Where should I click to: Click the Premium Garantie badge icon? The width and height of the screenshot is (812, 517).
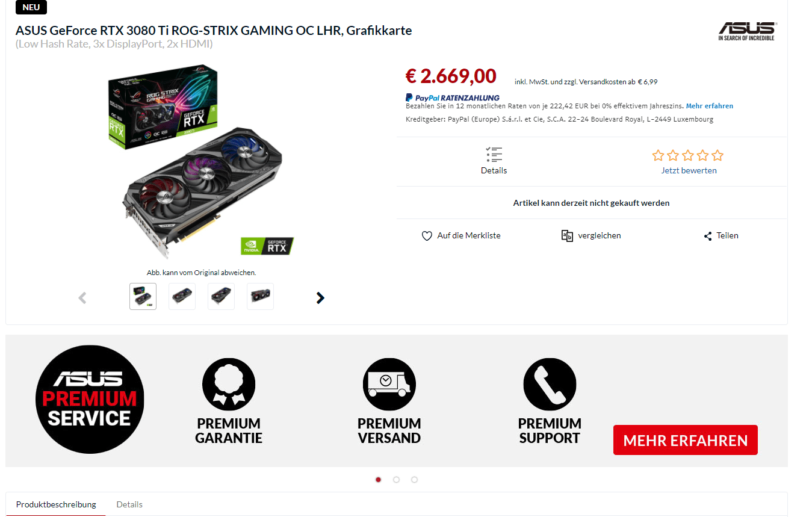coord(229,385)
